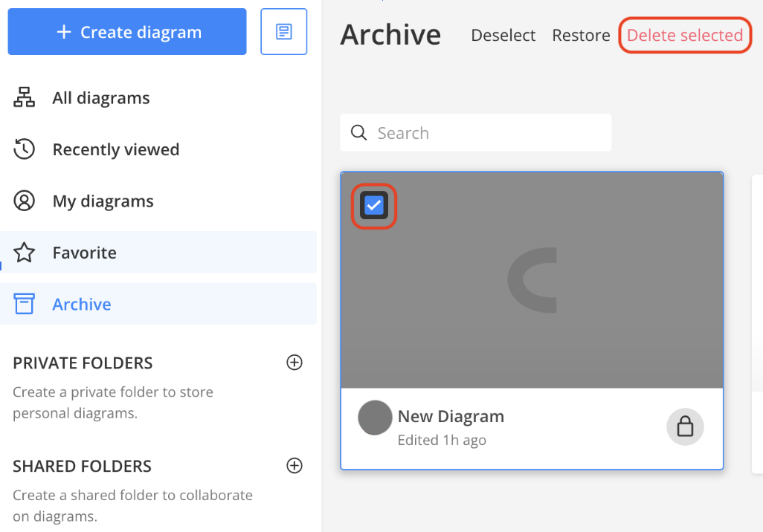This screenshot has height=532, width=763.
Task: Click the lock icon on New Diagram
Action: point(685,427)
